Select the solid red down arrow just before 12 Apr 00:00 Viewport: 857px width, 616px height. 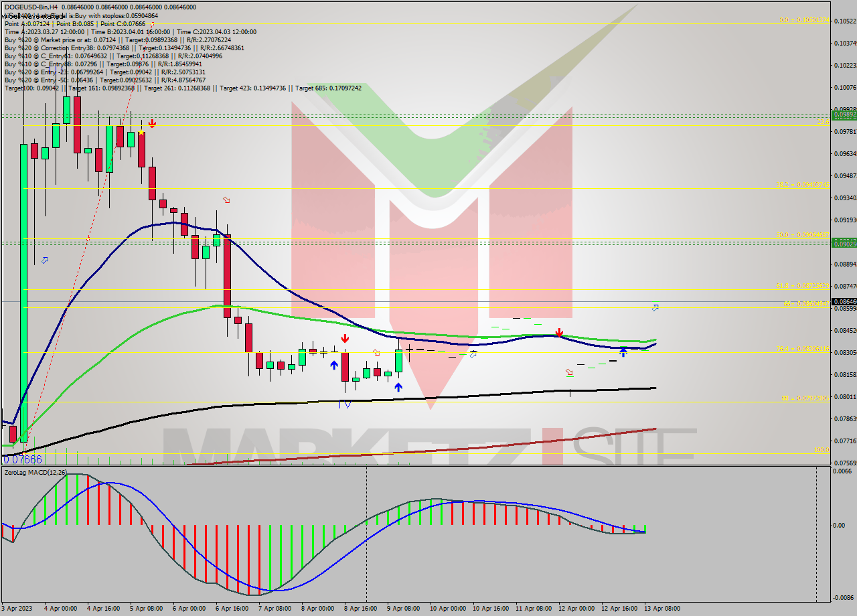(559, 333)
